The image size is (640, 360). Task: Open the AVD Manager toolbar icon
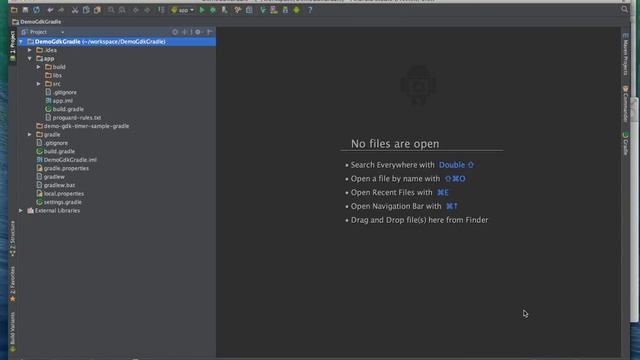point(274,10)
